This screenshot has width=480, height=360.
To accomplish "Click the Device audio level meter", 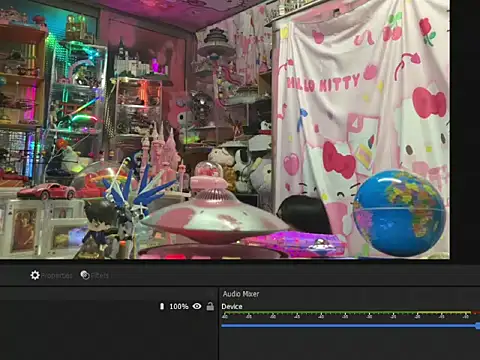I will point(350,313).
